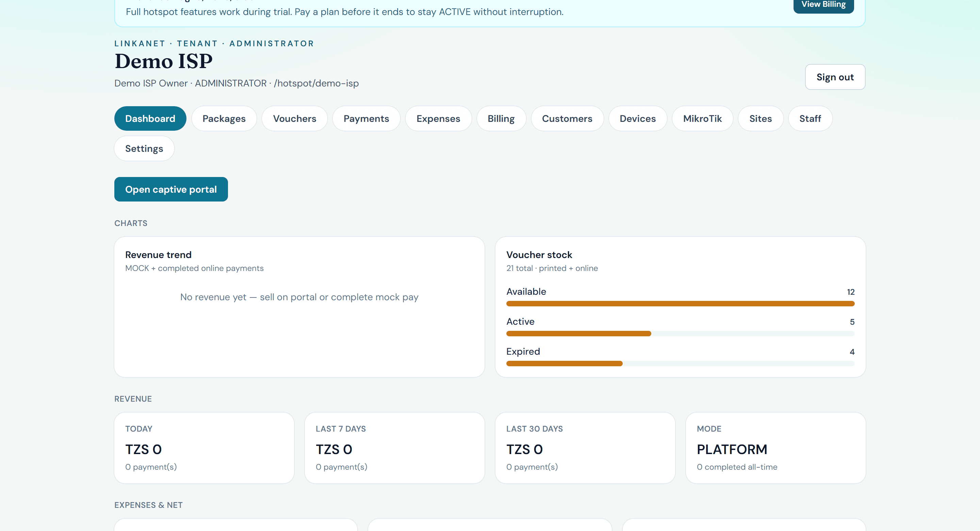The height and width of the screenshot is (531, 980).
Task: Click the Expired voucher stock bar
Action: [680, 364]
